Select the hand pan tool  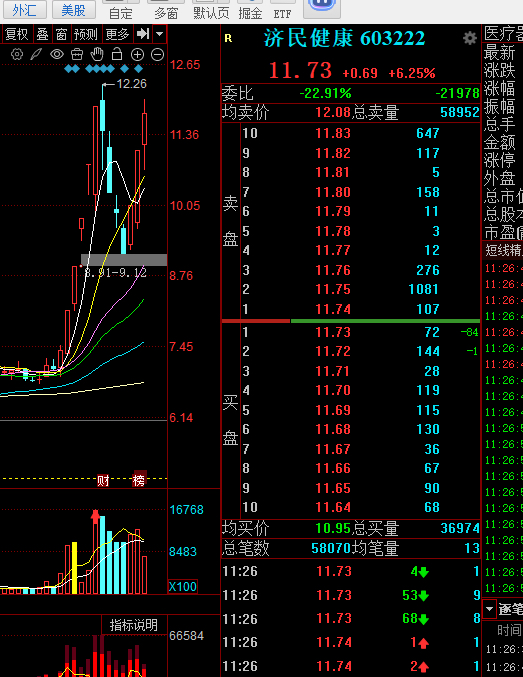pos(97,54)
